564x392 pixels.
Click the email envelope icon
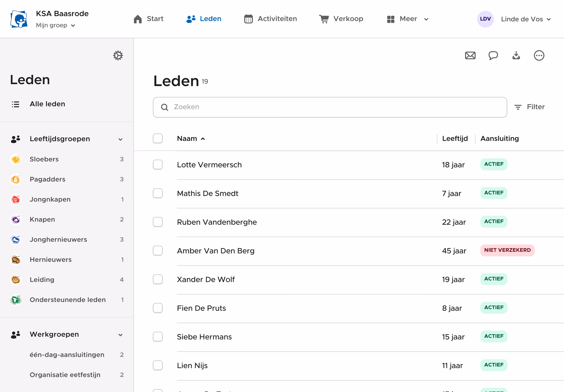coord(470,55)
